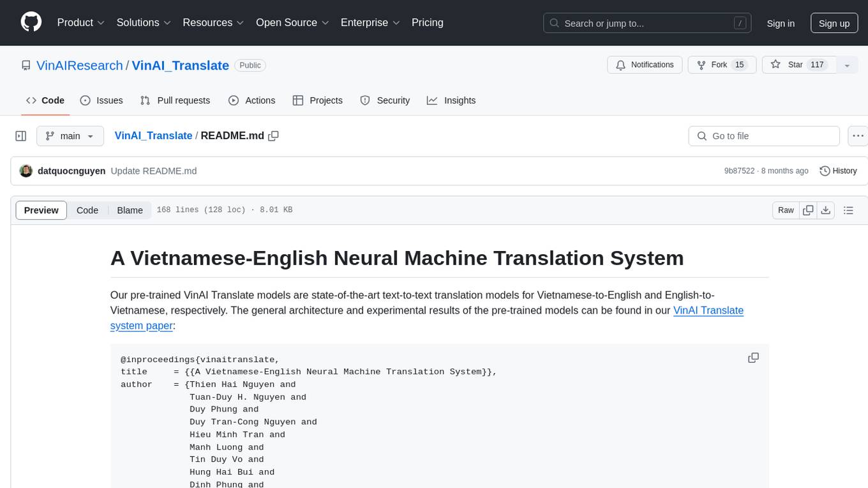868x488 pixels.
Task: Open the Update README.md commit message
Action: point(154,171)
